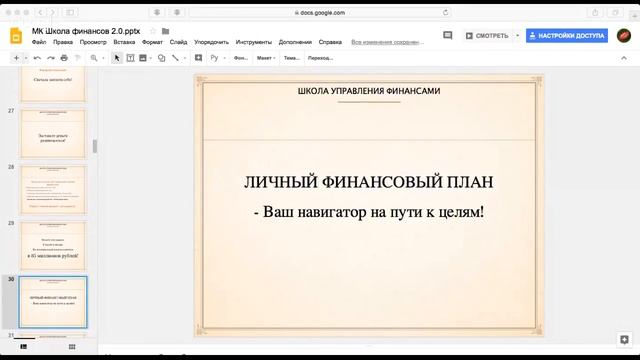Click the Safari address bar docs.google.com
The image size is (640, 360).
pyautogui.click(x=320, y=13)
